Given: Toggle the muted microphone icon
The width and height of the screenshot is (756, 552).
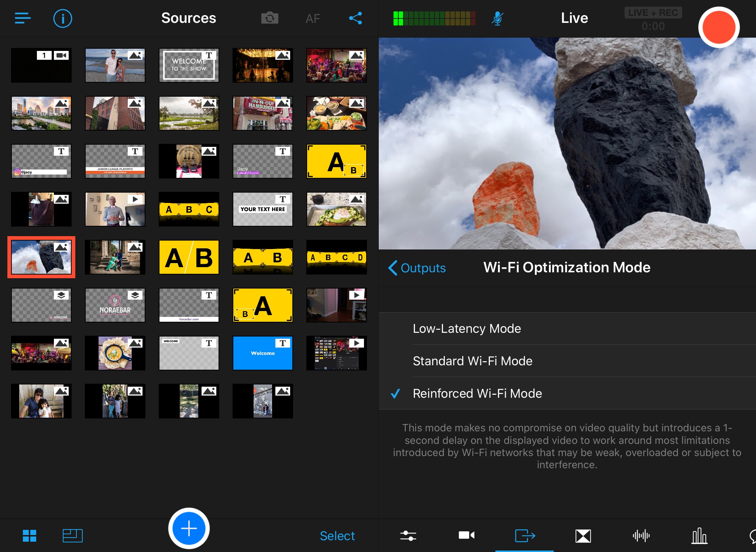Looking at the screenshot, I should point(497,18).
